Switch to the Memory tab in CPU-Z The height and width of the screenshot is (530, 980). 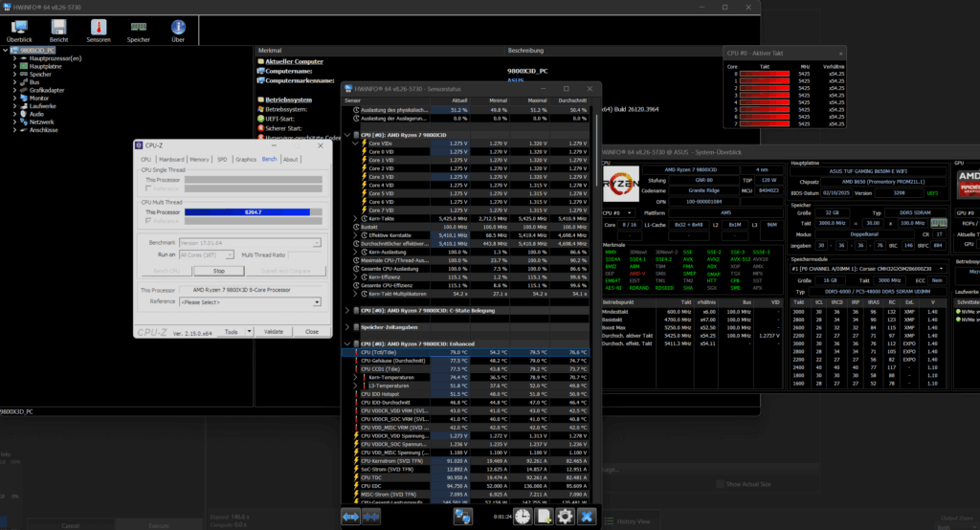(199, 160)
